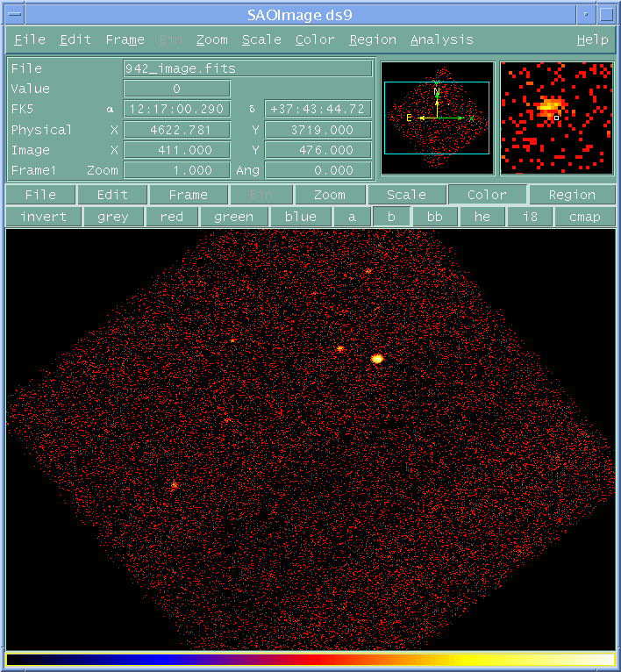The height and width of the screenshot is (672, 621).
Task: Click the Physical X coordinate field
Action: point(176,130)
